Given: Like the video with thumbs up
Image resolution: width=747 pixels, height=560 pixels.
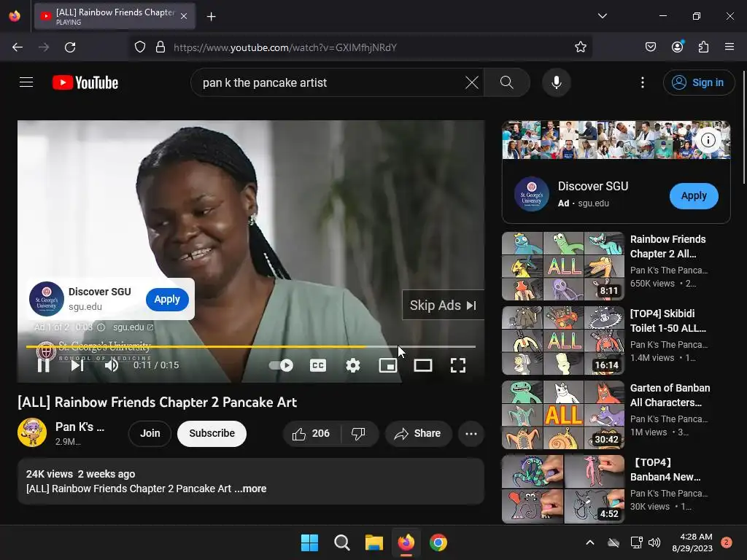Looking at the screenshot, I should 311,434.
